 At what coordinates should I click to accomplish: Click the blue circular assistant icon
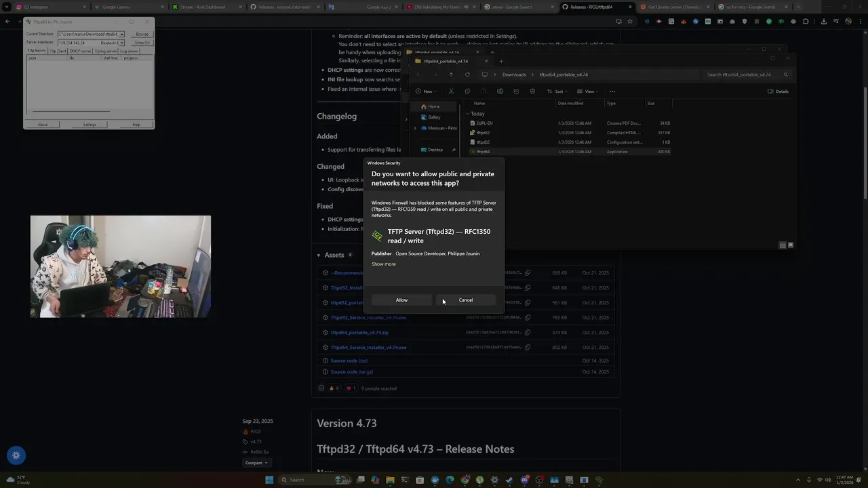tap(16, 455)
